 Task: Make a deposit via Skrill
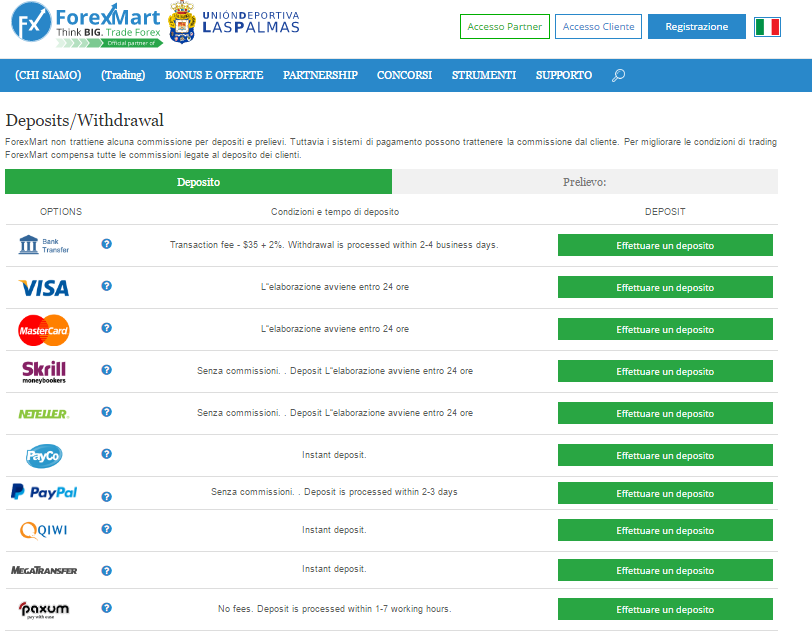[665, 371]
